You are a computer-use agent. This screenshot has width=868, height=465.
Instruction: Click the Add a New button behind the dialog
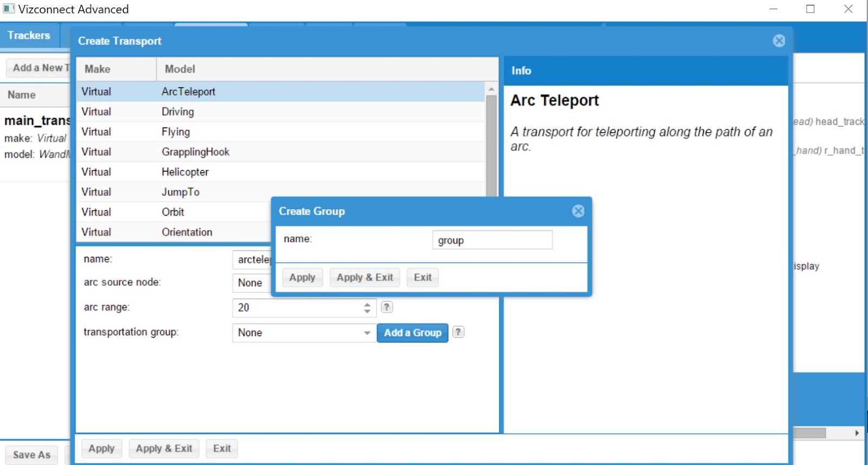tap(39, 68)
